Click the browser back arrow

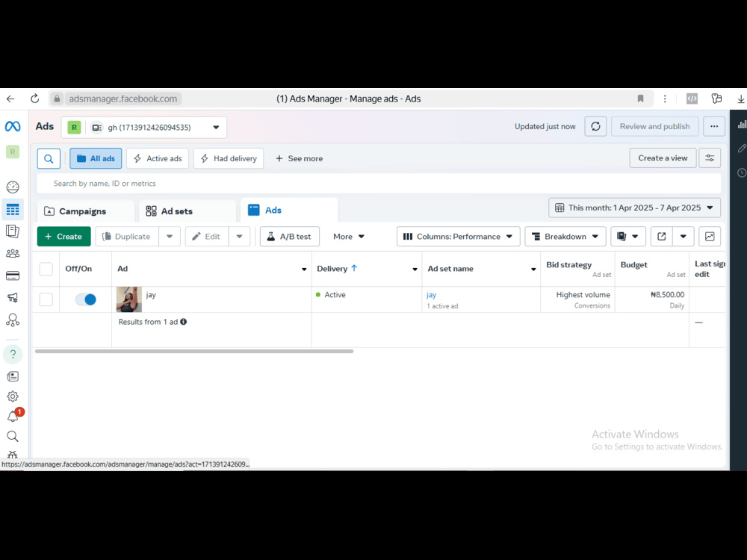pos(10,99)
